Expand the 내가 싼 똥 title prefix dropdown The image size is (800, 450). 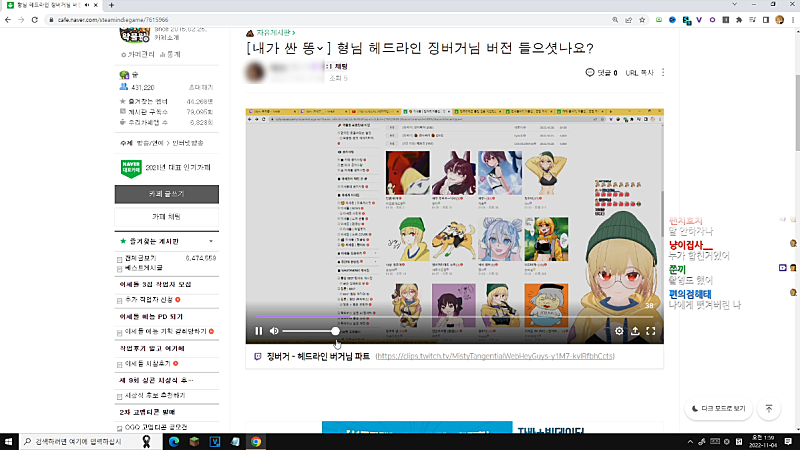320,48
